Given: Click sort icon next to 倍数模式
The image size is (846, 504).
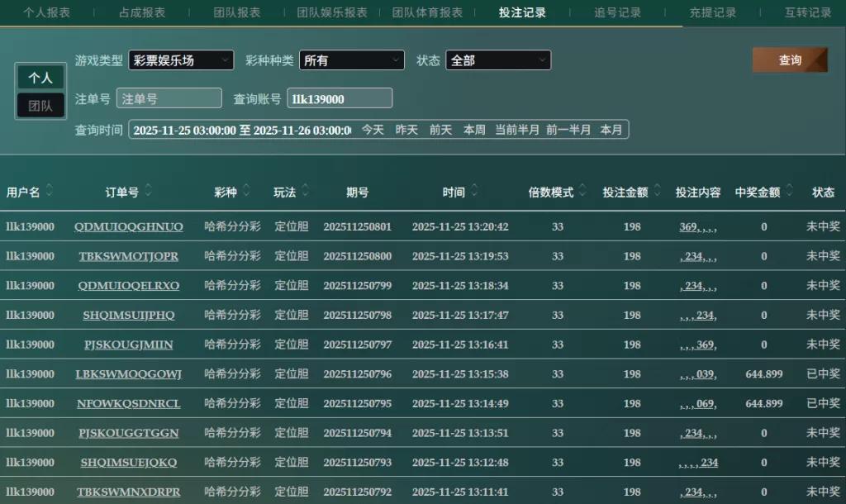Looking at the screenshot, I should point(582,192).
